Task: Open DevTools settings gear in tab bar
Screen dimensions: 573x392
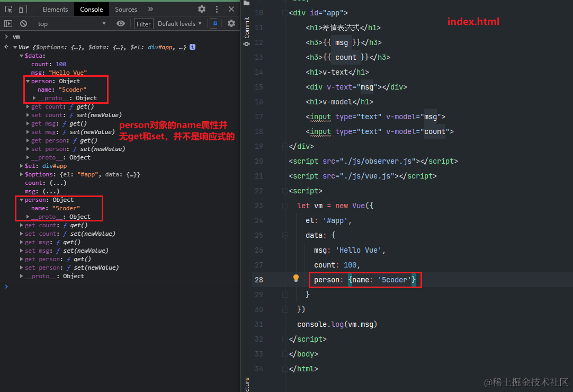Action: (x=202, y=9)
